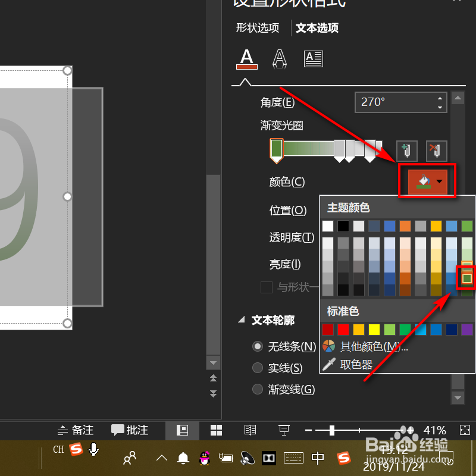Screen dimensions: 476x476
Task: Click middle-right handle of text box
Action: point(67,197)
